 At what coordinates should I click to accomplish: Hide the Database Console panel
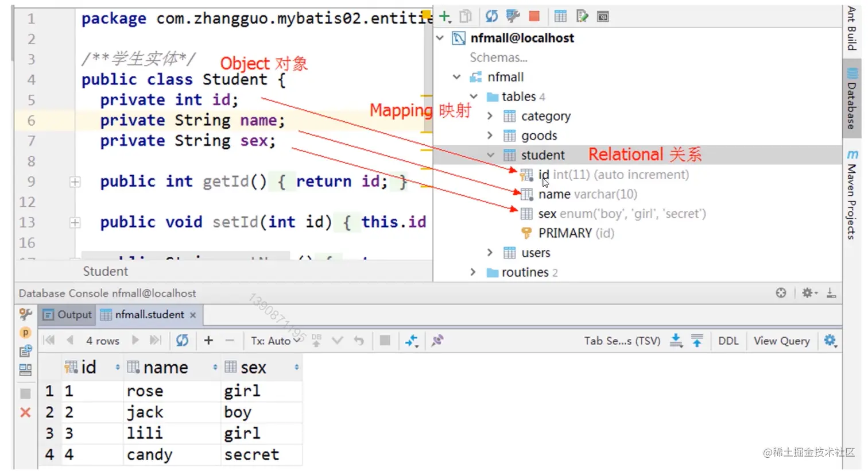tap(831, 293)
